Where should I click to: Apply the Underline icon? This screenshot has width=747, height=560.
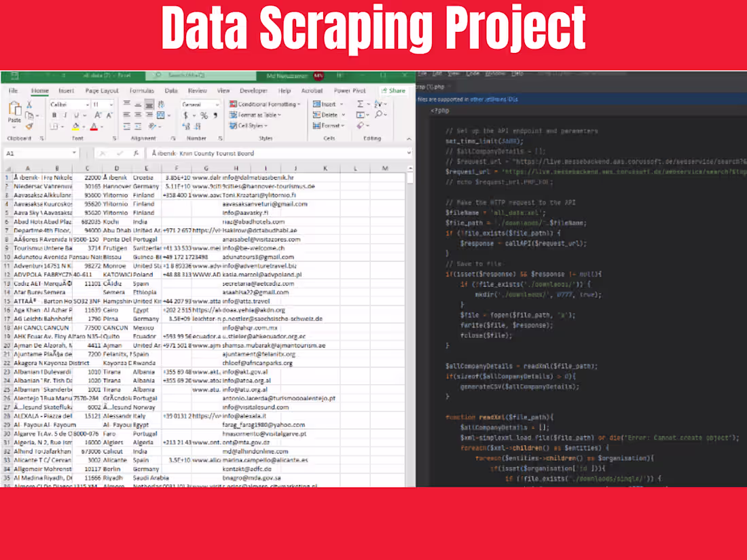(77, 116)
